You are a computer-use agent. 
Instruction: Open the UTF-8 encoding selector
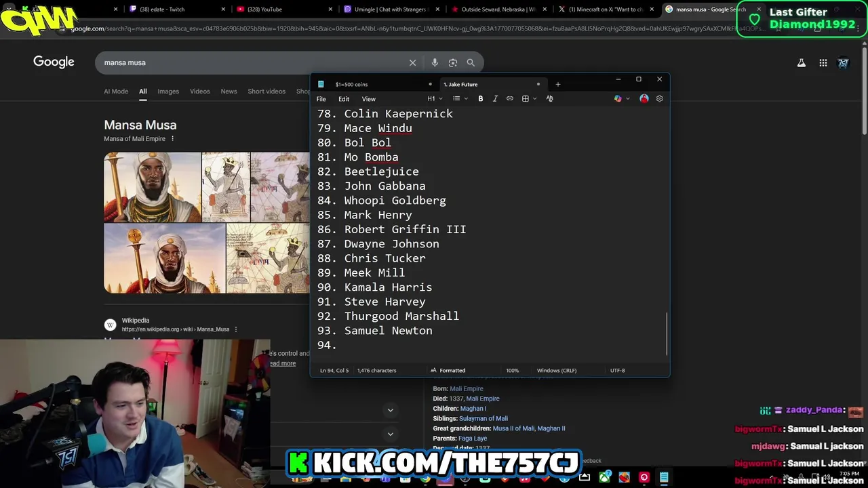[617, 371]
